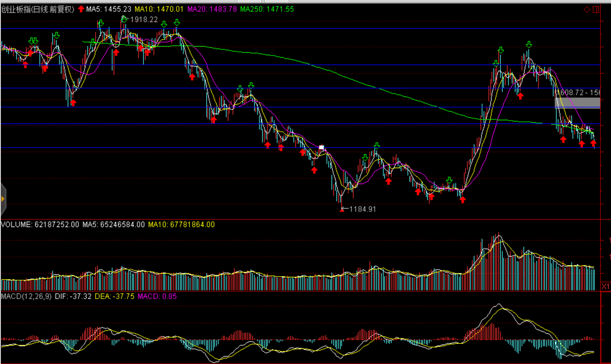Click the green down arrow at high 1918.22
611x364 pixels.
(124, 19)
